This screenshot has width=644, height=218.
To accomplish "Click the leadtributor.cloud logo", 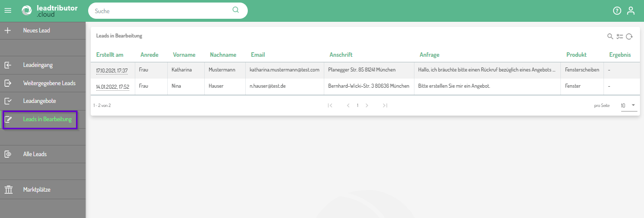I will pos(46,11).
